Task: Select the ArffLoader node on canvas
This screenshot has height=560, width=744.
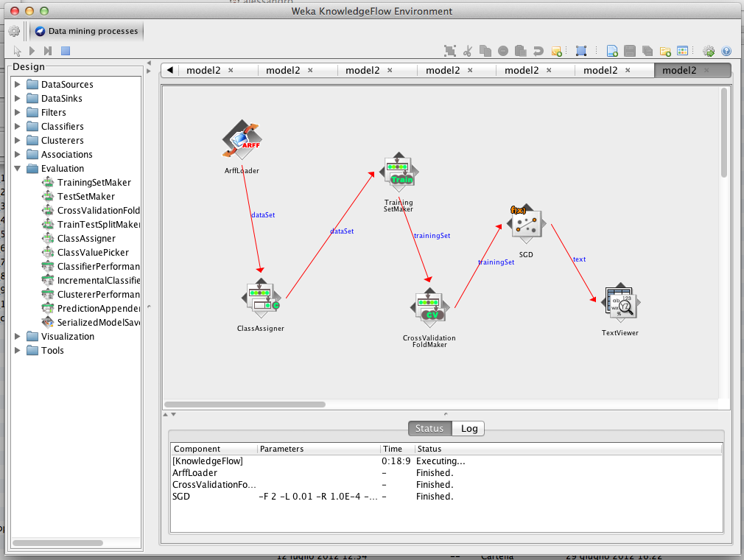Action: point(242,140)
